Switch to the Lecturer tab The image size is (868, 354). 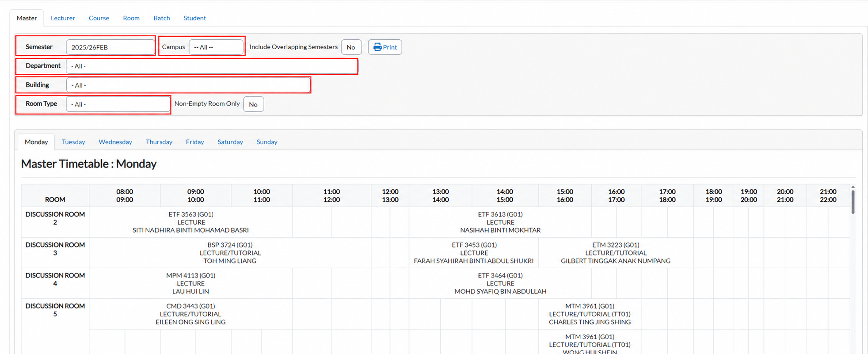(x=63, y=18)
